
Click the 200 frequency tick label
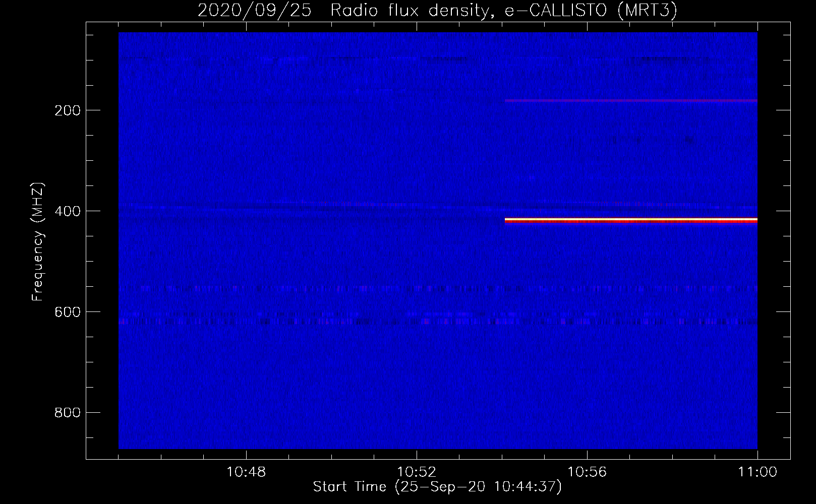coord(67,110)
